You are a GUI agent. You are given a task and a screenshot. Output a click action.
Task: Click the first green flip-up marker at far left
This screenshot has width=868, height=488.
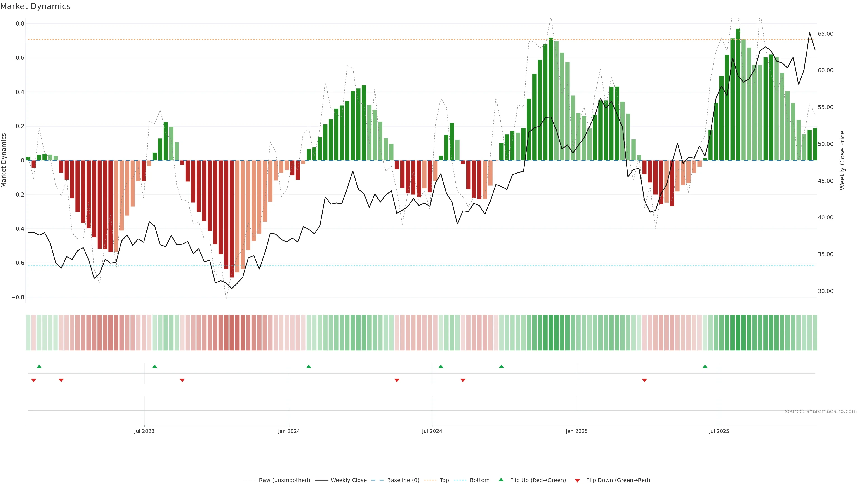coord(39,366)
